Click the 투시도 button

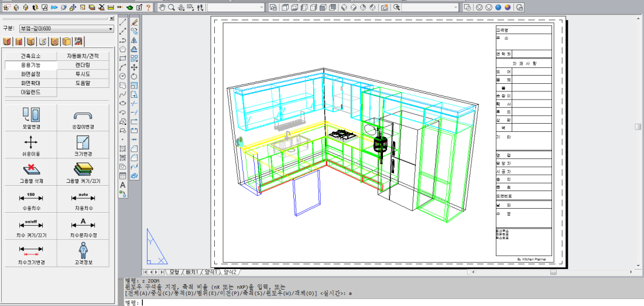tap(83, 74)
